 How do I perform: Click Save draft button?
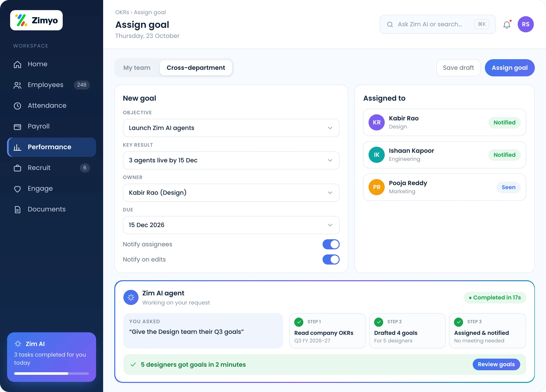point(458,68)
